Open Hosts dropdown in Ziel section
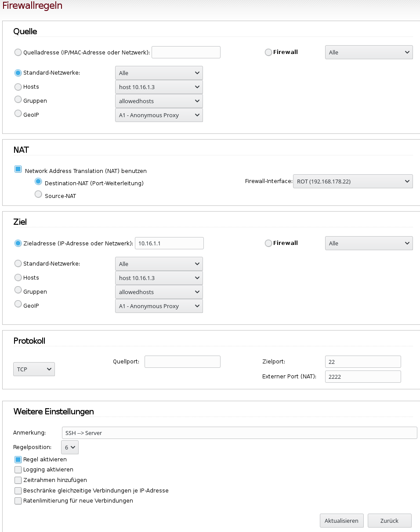Screen dimensions: 420x532 point(159,278)
